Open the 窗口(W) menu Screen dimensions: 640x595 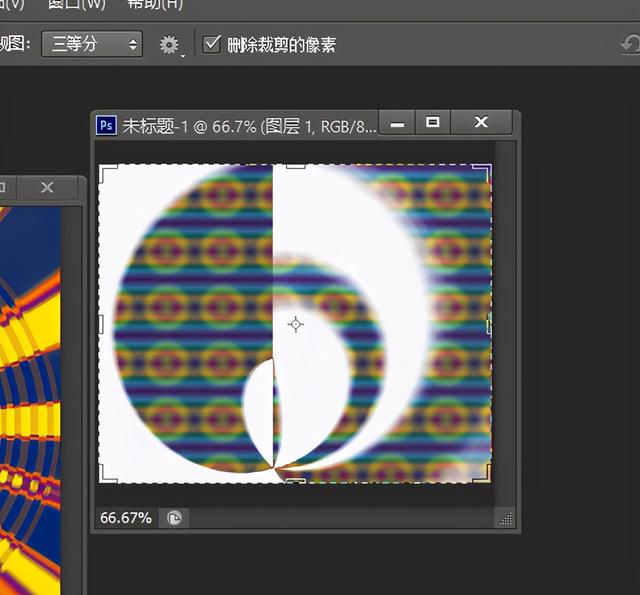point(77,4)
